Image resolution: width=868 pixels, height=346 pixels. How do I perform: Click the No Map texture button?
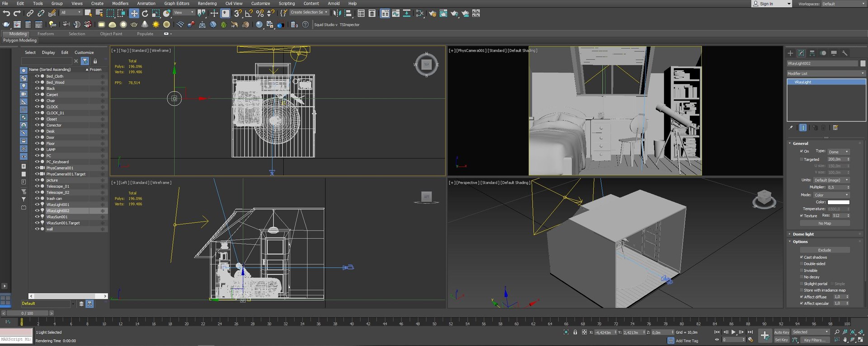click(825, 223)
